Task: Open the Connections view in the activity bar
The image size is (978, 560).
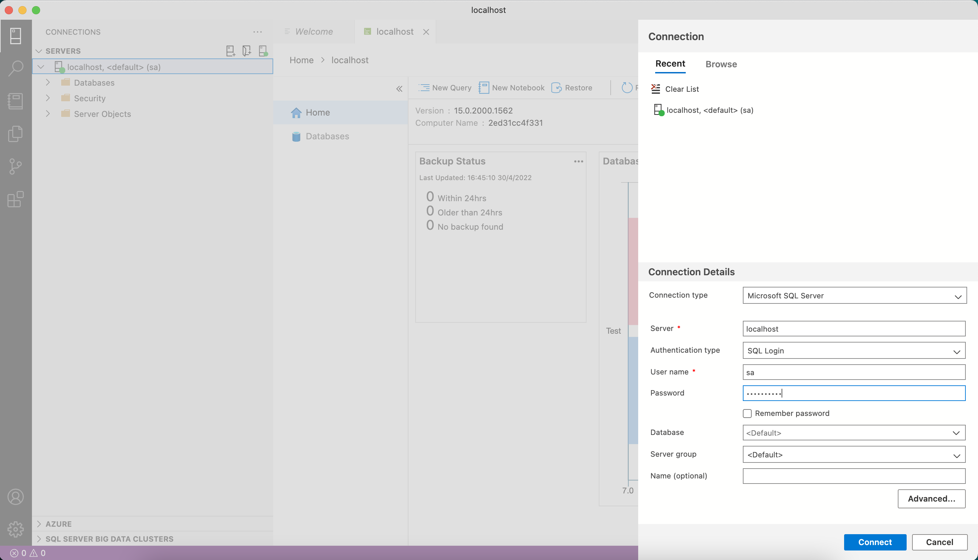Action: point(15,35)
